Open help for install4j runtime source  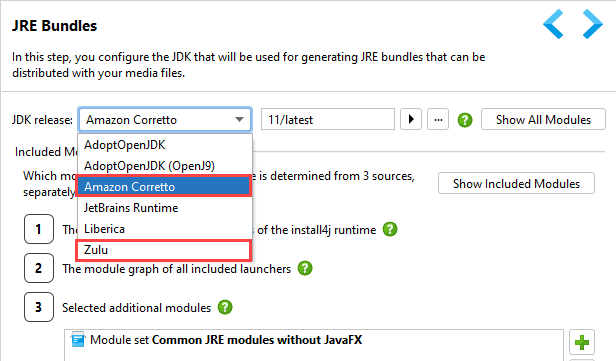point(390,229)
